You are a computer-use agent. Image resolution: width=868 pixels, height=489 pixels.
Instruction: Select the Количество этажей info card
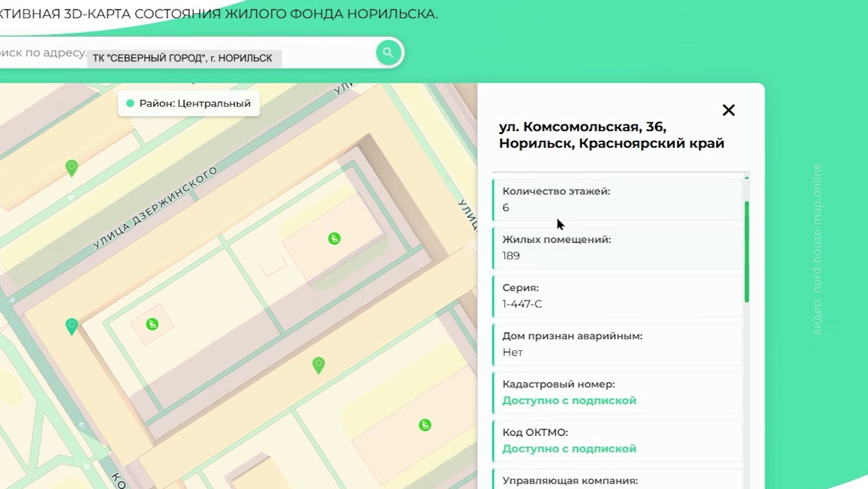[616, 199]
